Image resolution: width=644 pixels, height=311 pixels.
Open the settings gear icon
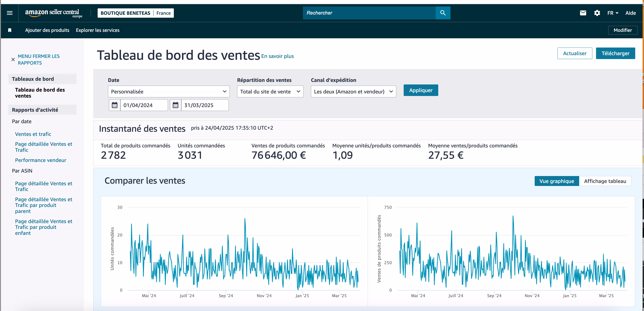click(597, 13)
